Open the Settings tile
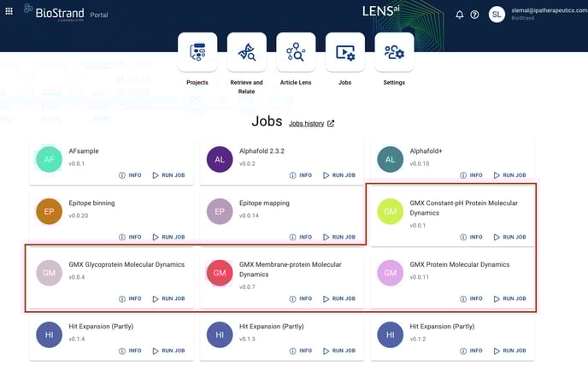Screen dimensions: 588x366 point(394,52)
